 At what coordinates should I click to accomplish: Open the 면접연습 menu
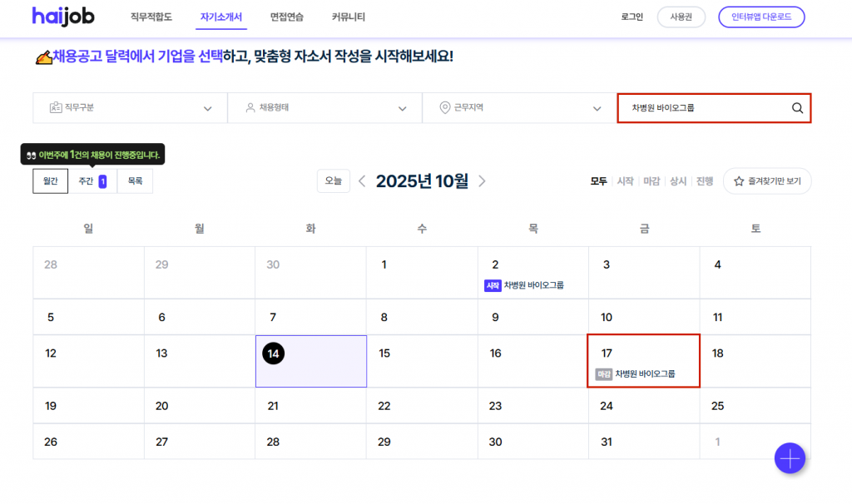(x=287, y=17)
